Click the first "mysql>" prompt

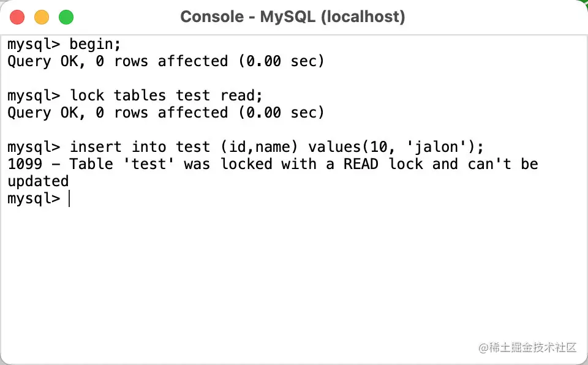(34, 45)
